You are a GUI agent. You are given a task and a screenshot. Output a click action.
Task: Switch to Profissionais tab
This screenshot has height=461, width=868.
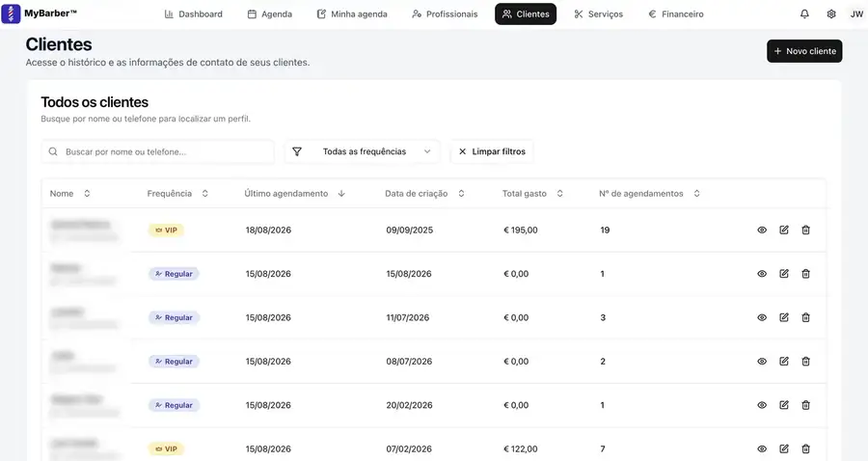445,14
